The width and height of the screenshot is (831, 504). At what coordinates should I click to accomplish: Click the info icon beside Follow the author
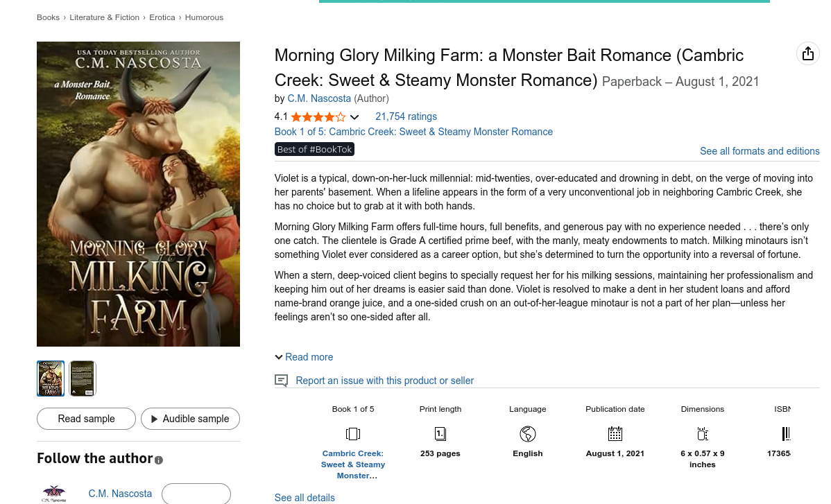pyautogui.click(x=159, y=460)
